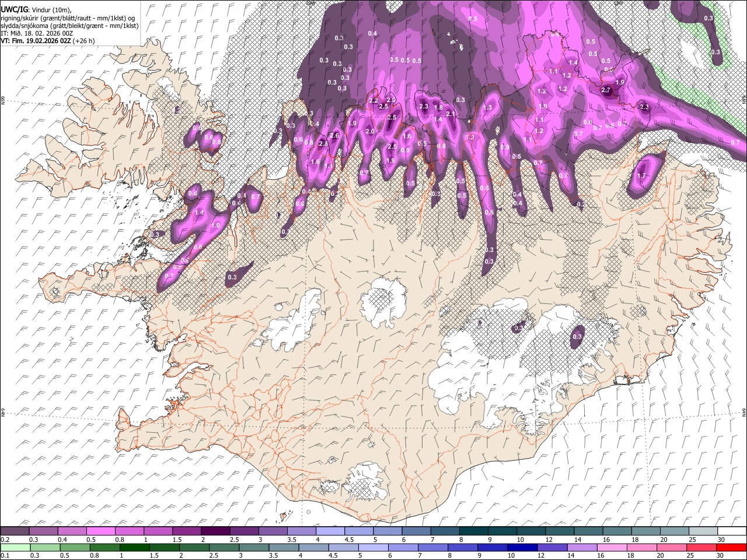Click the 2.8 precipitation value on the map
747x560 pixels.
pyautogui.click(x=323, y=143)
